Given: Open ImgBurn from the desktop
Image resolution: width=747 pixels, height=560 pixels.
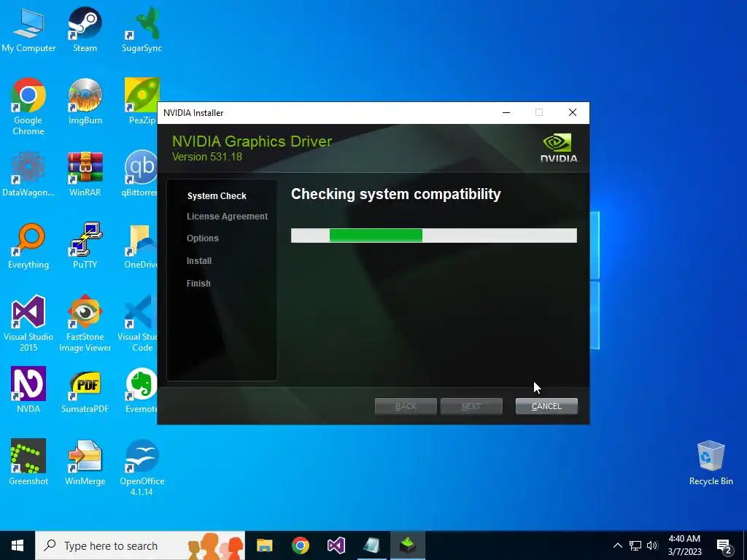Looking at the screenshot, I should pyautogui.click(x=85, y=101).
